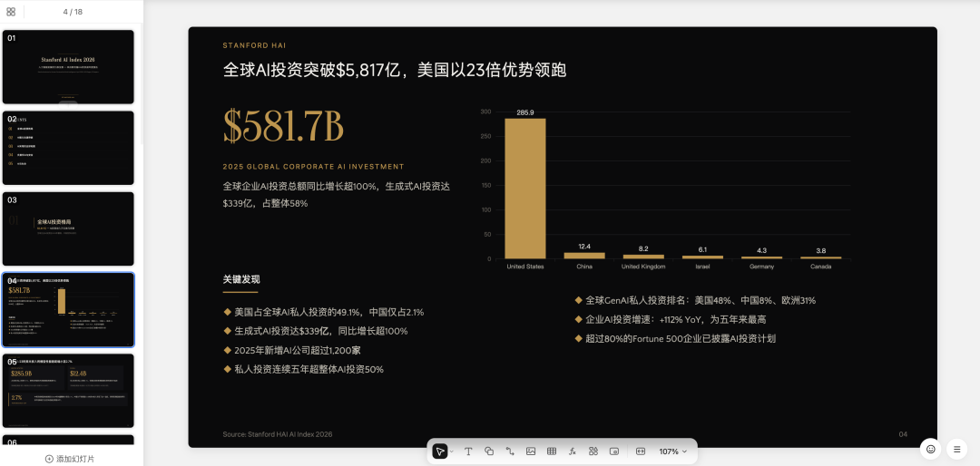This screenshot has width=980, height=466.
Task: Select slide 01 thumbnail
Action: 68,67
